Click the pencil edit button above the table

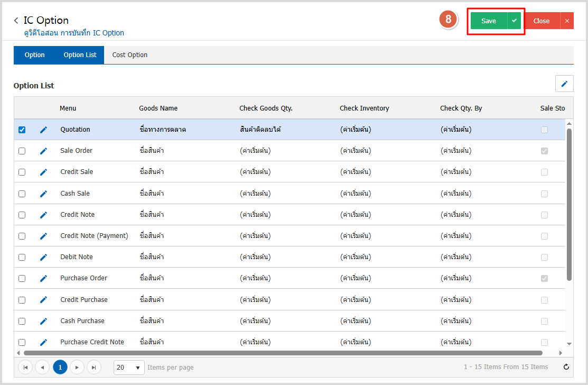click(564, 84)
